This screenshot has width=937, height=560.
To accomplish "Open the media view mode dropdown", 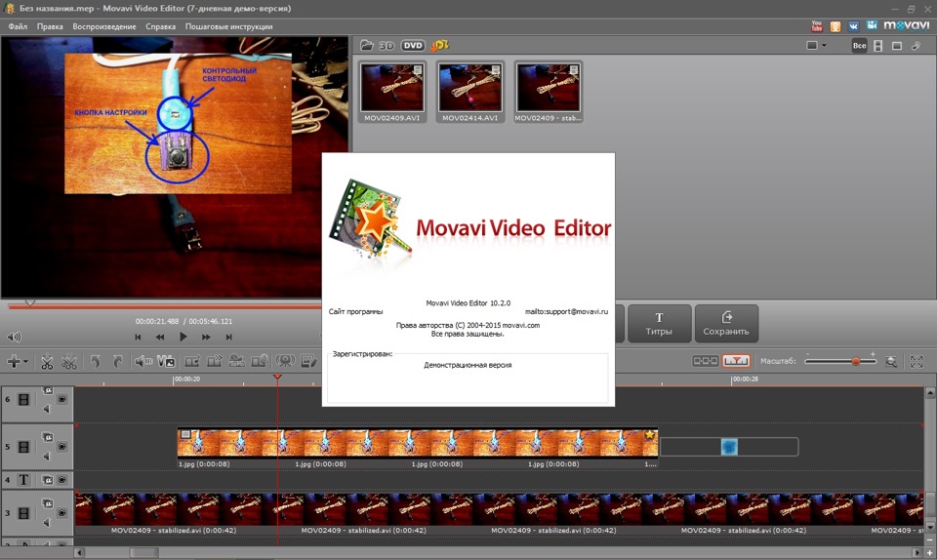I will tap(816, 46).
